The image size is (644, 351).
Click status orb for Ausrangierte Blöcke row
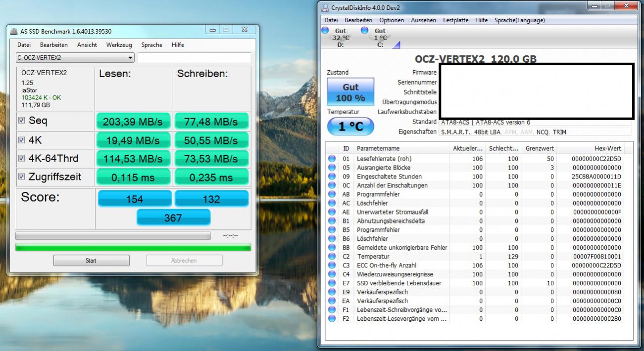tap(332, 168)
